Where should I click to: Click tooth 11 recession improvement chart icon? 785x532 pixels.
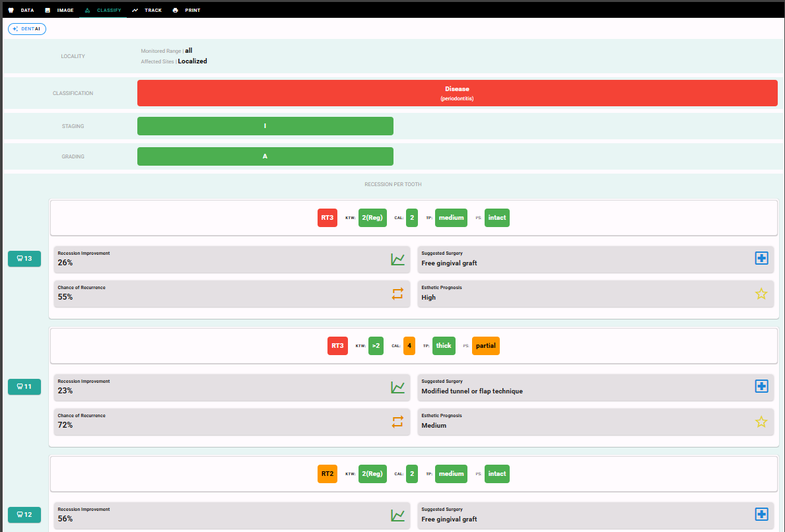click(x=397, y=387)
